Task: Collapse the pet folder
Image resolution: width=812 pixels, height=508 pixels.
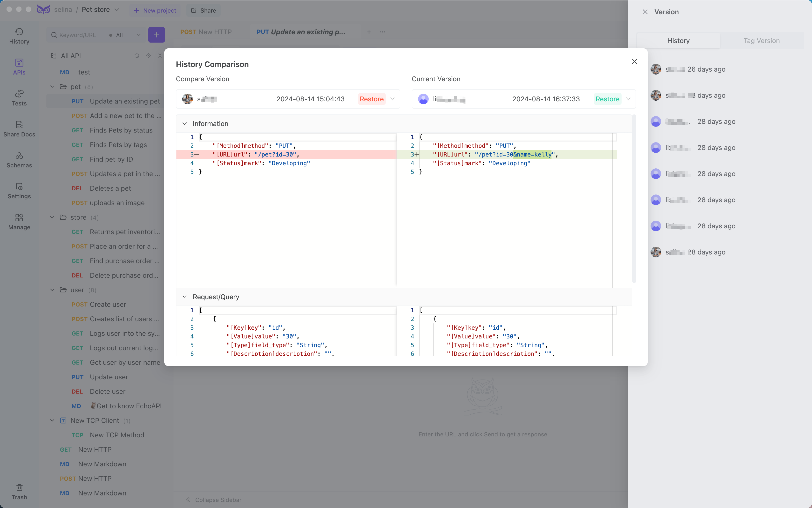Action: (x=52, y=87)
